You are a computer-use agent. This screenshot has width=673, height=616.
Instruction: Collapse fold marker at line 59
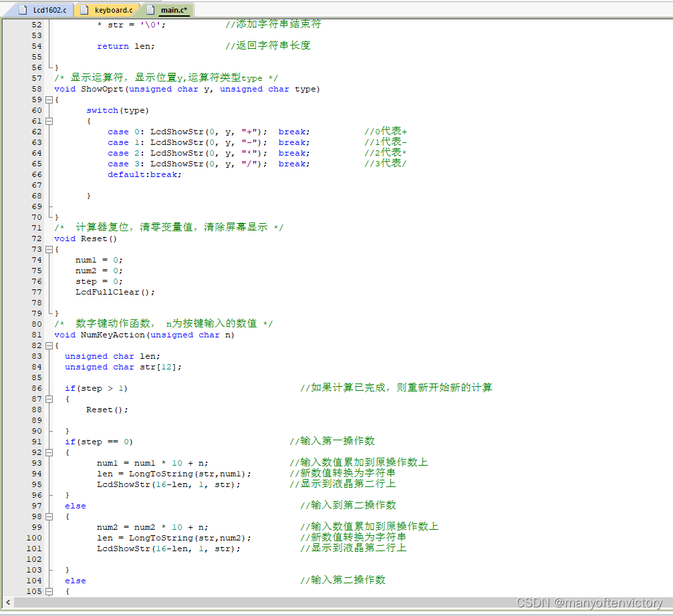tap(49, 100)
